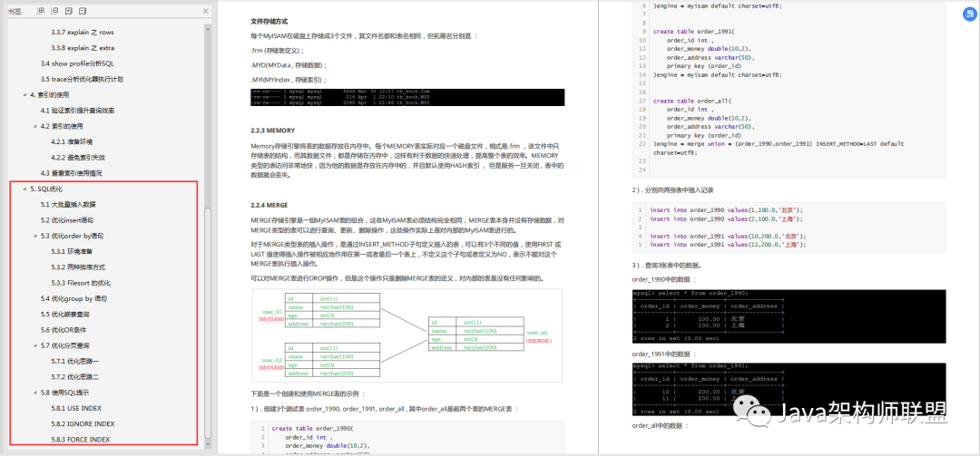
Task: Open '5.8.1 USE INDEX' bookmark
Action: [x=76, y=408]
